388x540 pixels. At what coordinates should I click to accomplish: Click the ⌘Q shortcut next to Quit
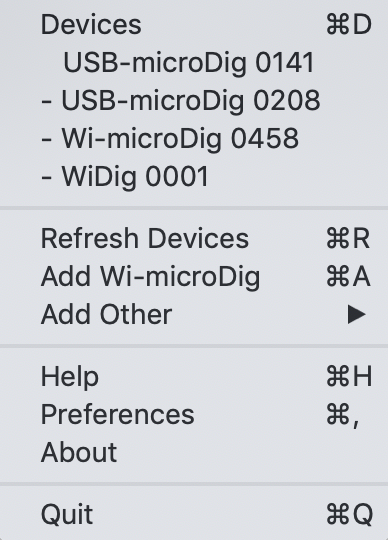(349, 515)
